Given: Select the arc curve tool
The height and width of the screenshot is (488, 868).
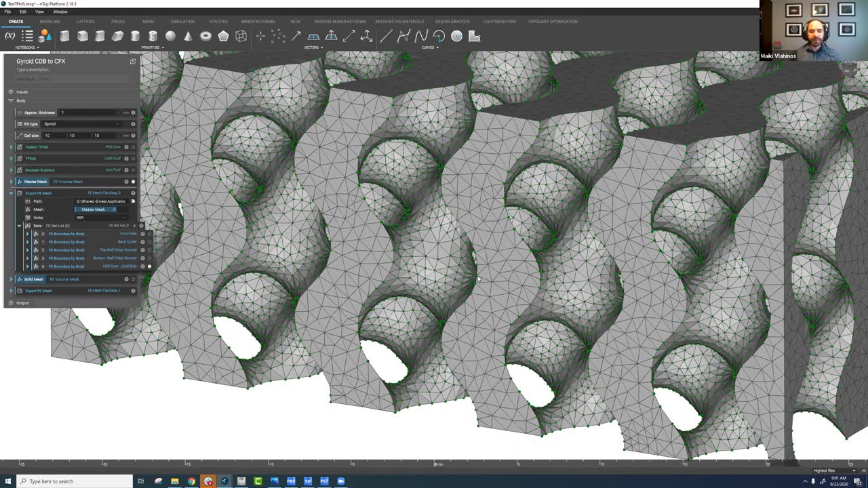Looking at the screenshot, I should (439, 36).
